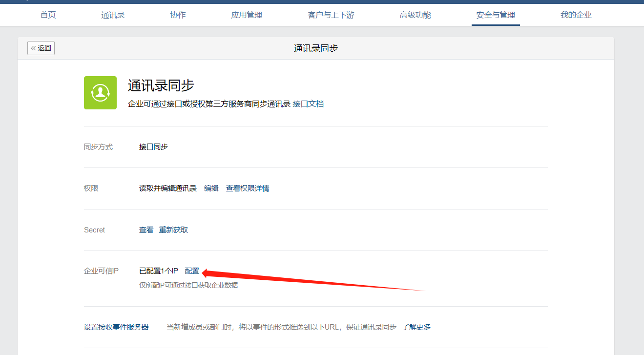Open the 接口文档 link
644x355 pixels.
[x=308, y=104]
